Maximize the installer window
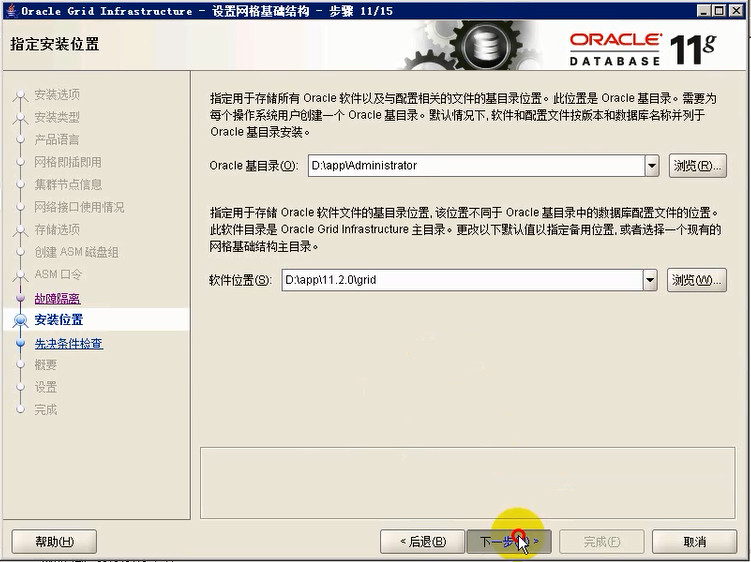The height and width of the screenshot is (562, 751). [x=719, y=11]
